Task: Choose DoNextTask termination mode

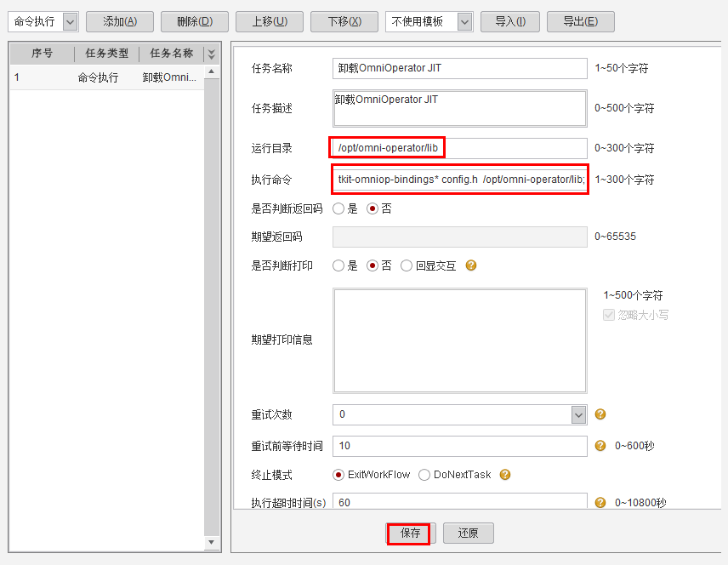Action: pos(424,475)
